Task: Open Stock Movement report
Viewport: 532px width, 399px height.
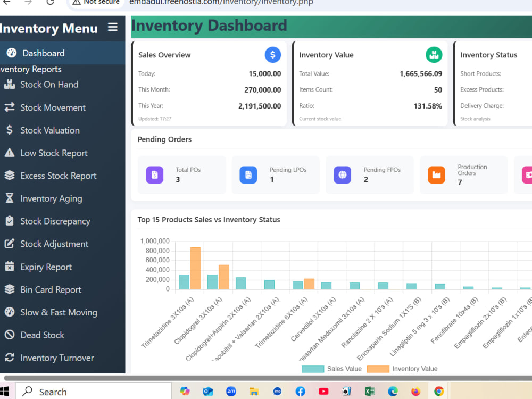Action: tap(53, 107)
